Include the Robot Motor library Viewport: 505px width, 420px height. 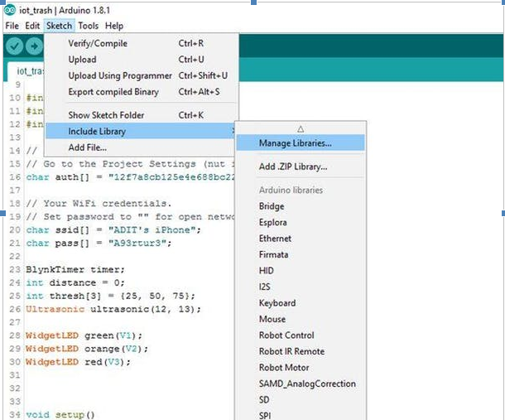tap(301, 367)
